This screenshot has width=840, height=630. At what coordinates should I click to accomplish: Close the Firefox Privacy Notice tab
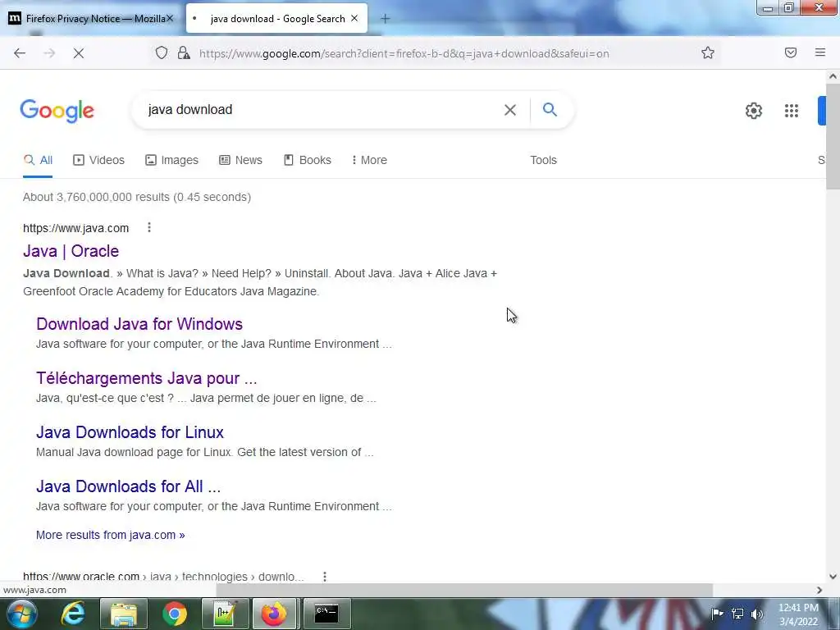tap(169, 18)
